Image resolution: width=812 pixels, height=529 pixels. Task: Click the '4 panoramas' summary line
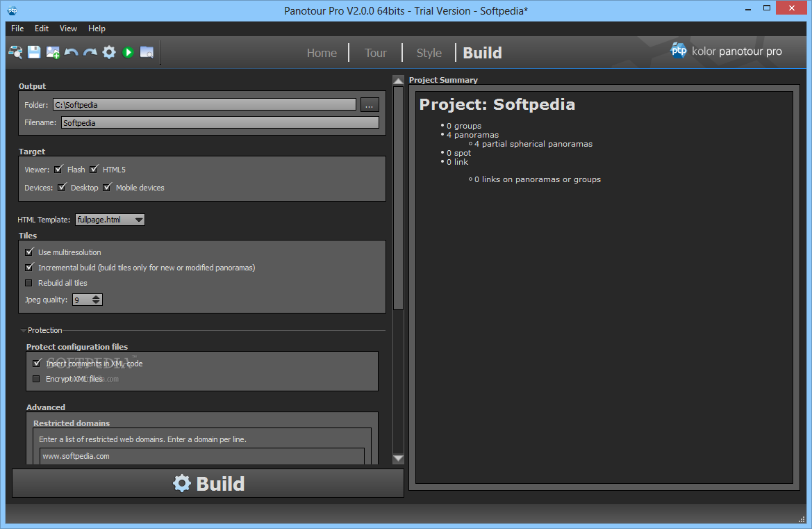coord(472,135)
